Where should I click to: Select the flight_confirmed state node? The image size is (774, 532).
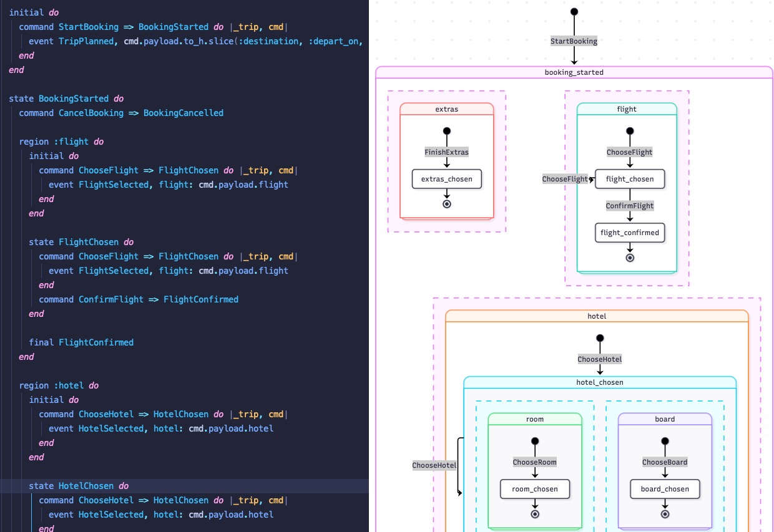pos(630,233)
